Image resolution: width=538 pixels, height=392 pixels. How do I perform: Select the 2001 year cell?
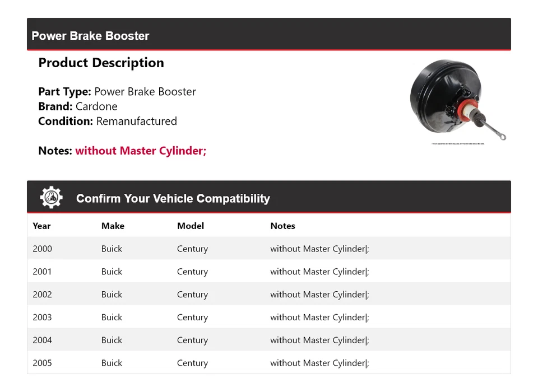(x=42, y=271)
